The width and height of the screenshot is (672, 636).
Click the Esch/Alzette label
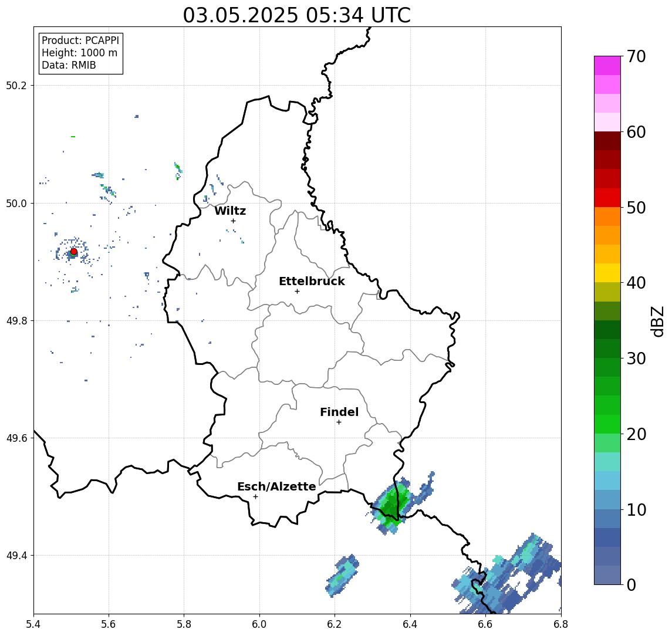pyautogui.click(x=276, y=486)
